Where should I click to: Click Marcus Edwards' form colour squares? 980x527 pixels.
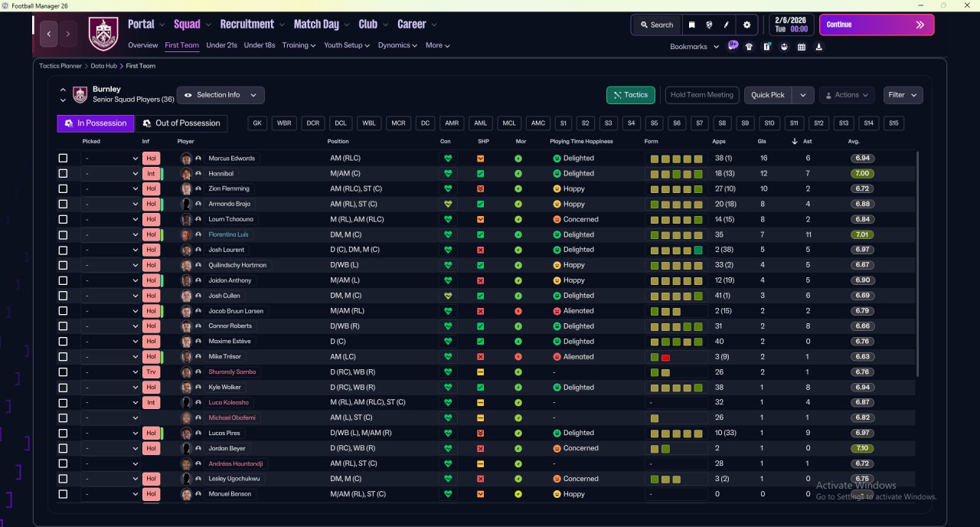click(x=676, y=159)
